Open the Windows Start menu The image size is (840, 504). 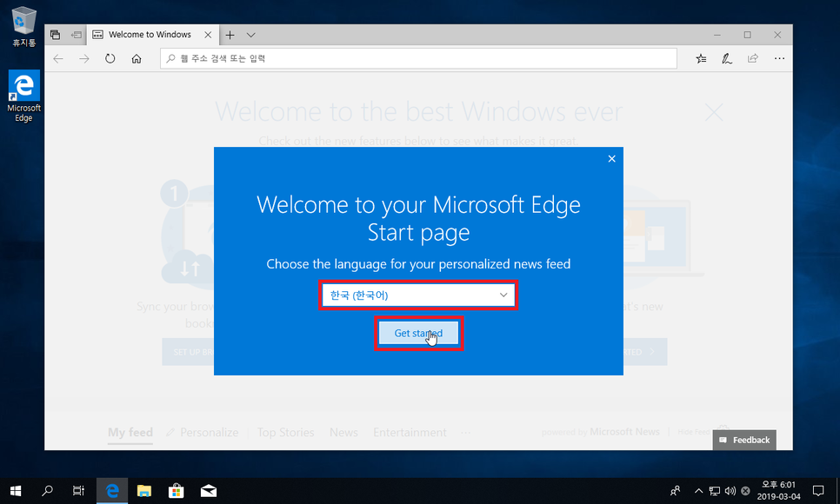click(x=16, y=491)
